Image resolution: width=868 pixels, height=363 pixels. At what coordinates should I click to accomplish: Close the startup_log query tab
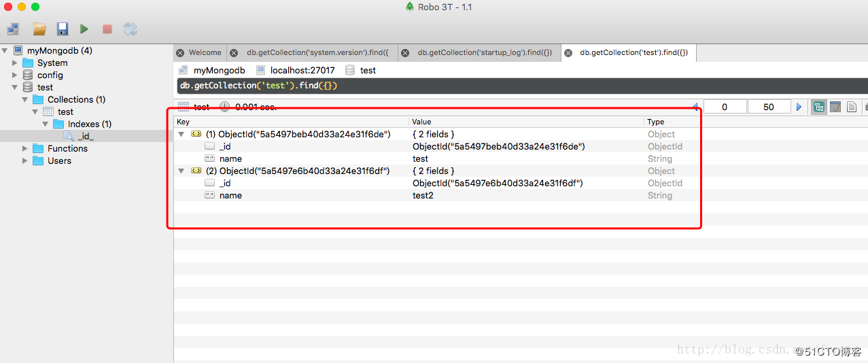405,52
